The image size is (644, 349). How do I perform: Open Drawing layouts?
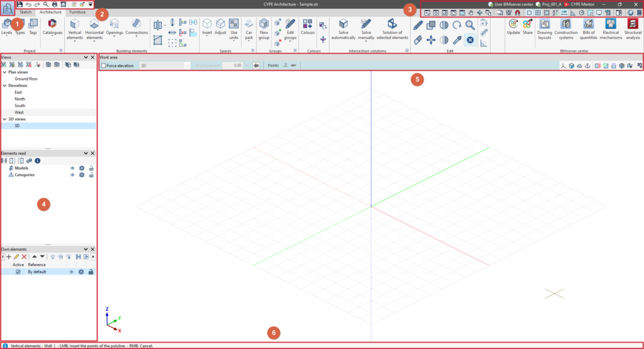coord(545,29)
